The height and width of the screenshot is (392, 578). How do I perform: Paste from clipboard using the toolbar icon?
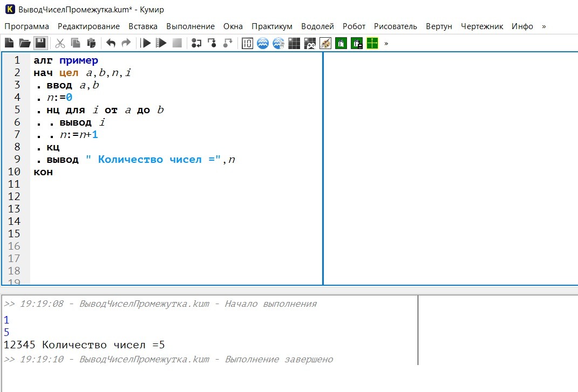[x=91, y=43]
